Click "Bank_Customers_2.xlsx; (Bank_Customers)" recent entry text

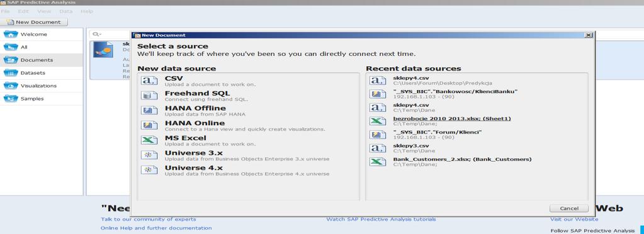pyautogui.click(x=462, y=159)
